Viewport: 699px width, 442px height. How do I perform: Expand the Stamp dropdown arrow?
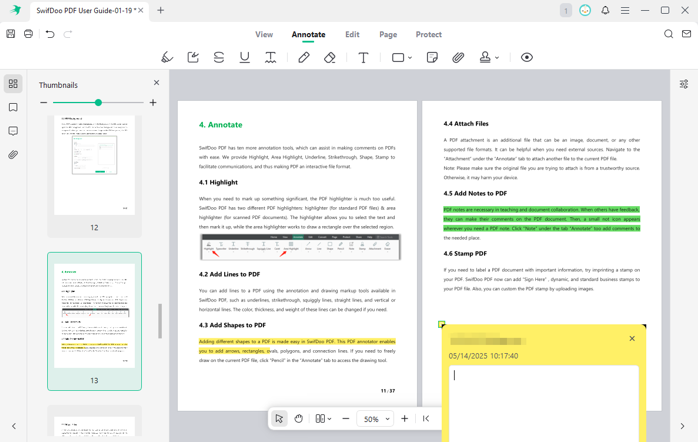(497, 58)
